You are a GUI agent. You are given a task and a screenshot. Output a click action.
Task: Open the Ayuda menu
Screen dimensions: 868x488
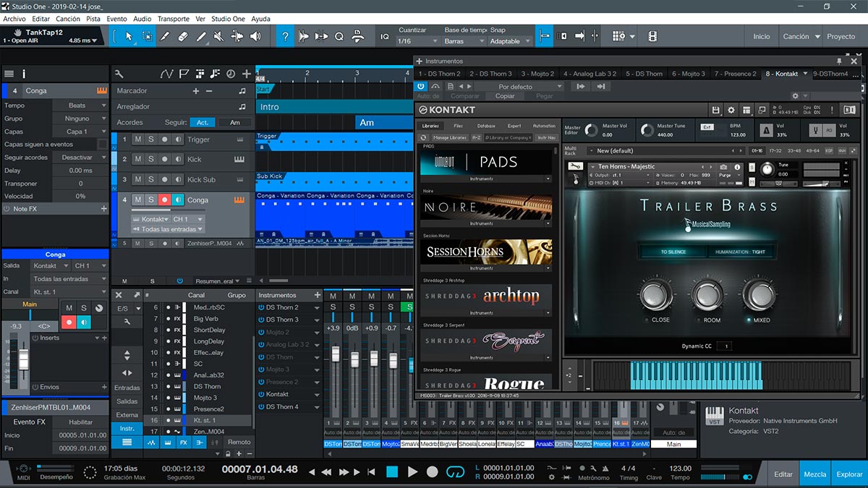click(260, 19)
